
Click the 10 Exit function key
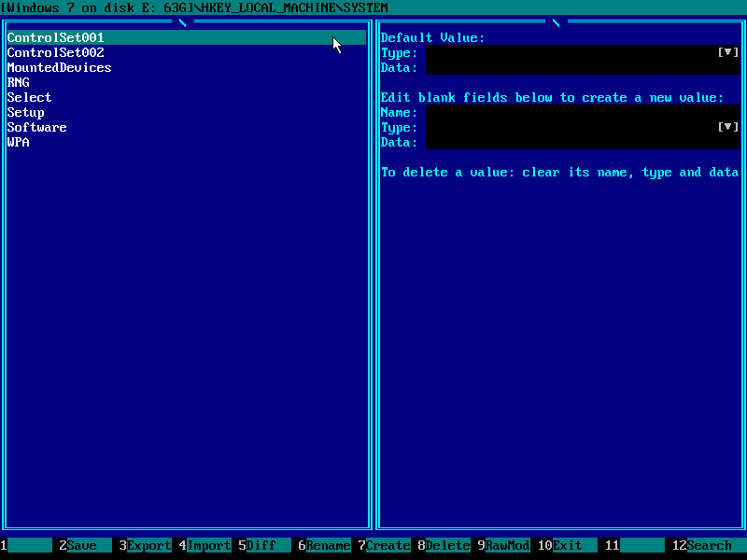(567, 545)
